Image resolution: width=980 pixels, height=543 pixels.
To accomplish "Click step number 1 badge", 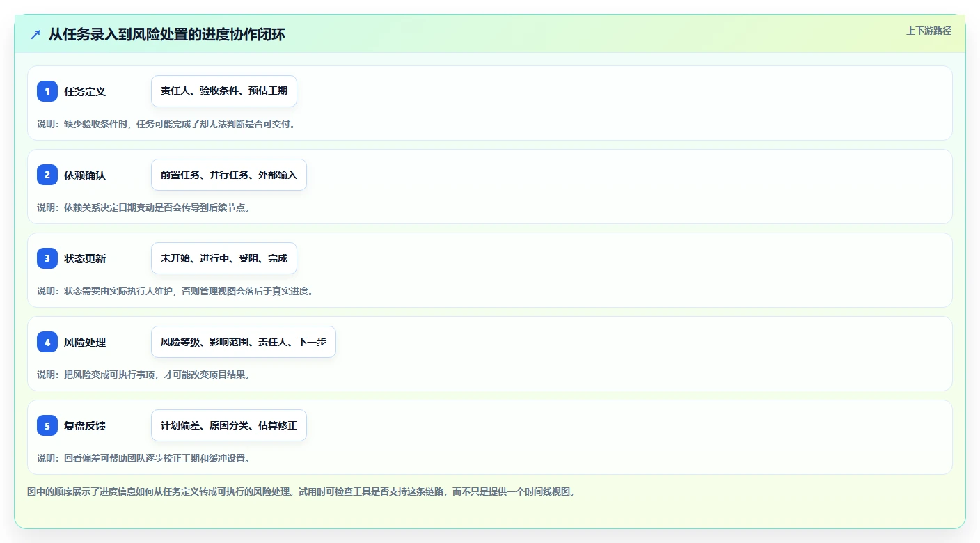I will pyautogui.click(x=47, y=91).
